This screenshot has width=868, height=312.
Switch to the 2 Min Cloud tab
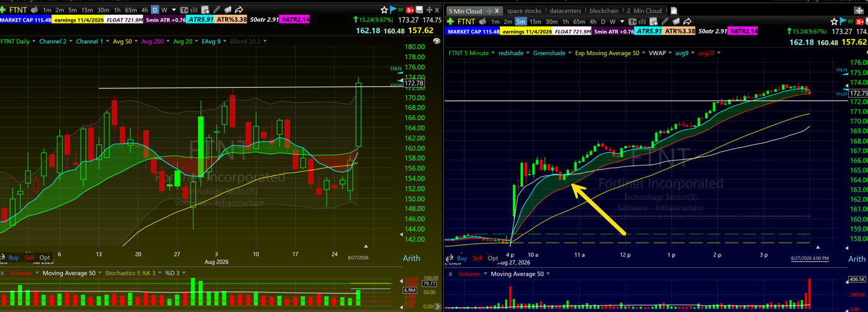tap(644, 11)
